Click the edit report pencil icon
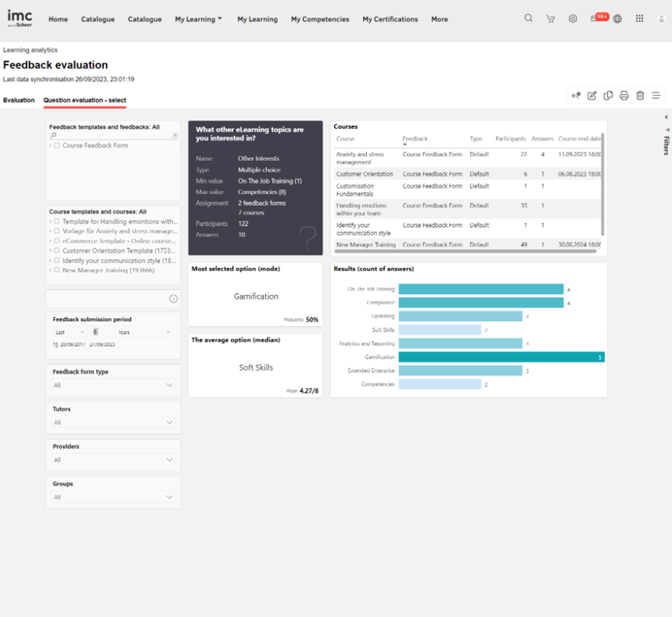The height and width of the screenshot is (617, 672). click(x=592, y=96)
